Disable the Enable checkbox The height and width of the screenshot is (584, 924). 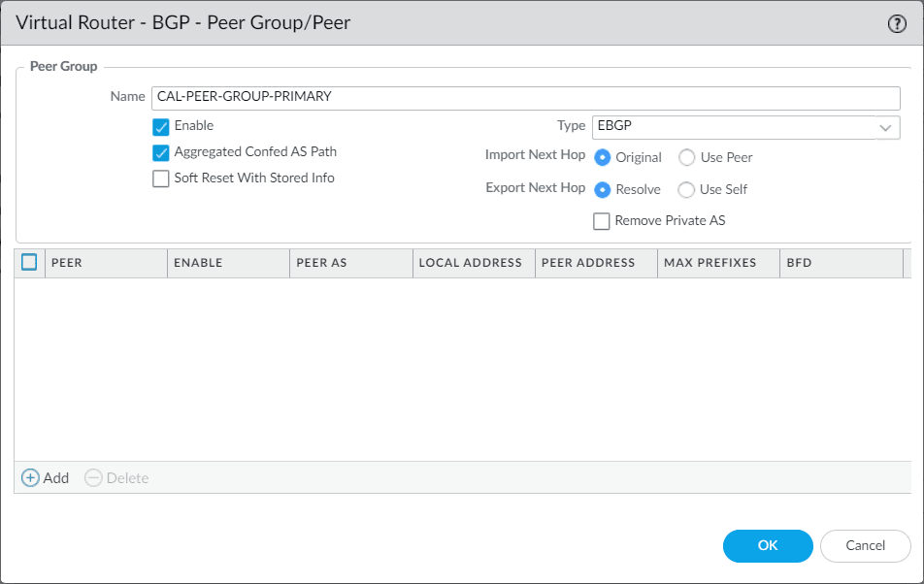161,126
